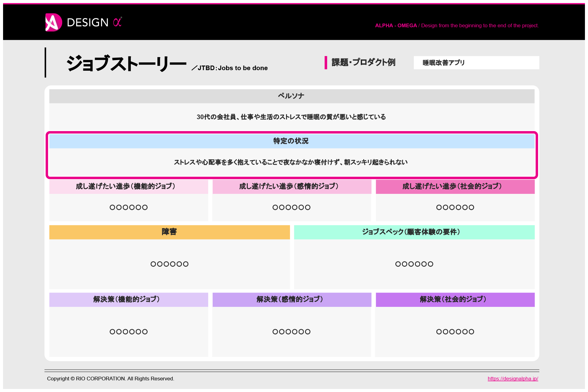The height and width of the screenshot is (392, 588).
Task: Click the 睡眠改善アプリ field
Action: tap(476, 62)
